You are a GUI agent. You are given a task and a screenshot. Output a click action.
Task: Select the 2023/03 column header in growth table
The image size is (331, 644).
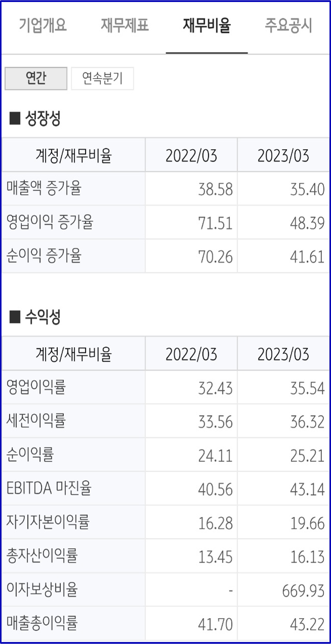[x=284, y=154]
